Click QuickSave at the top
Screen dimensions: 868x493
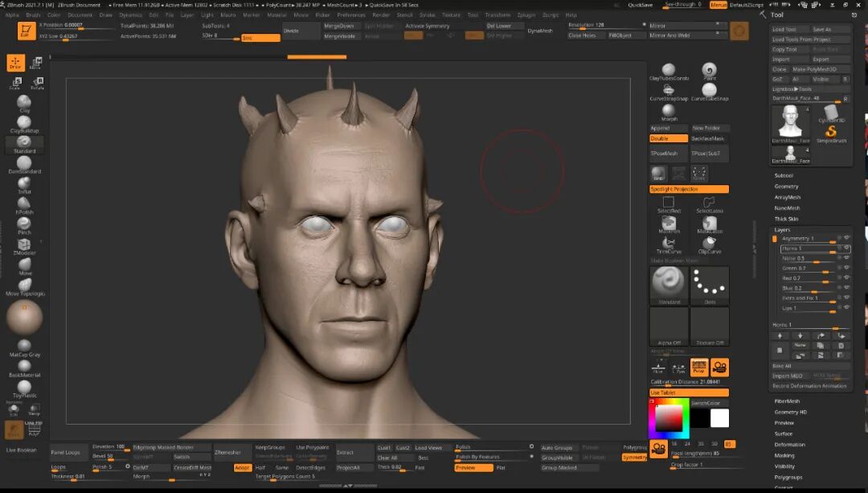tap(640, 5)
